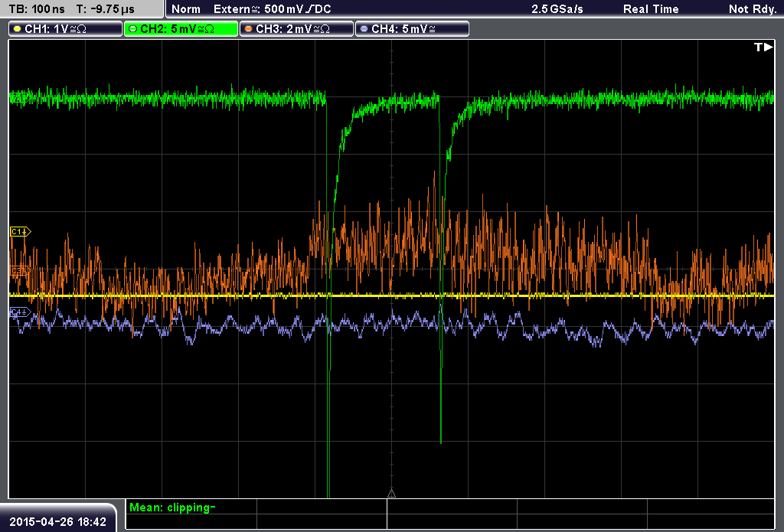Click the Mean: clipping measurement result
The image size is (784, 532).
click(x=172, y=508)
